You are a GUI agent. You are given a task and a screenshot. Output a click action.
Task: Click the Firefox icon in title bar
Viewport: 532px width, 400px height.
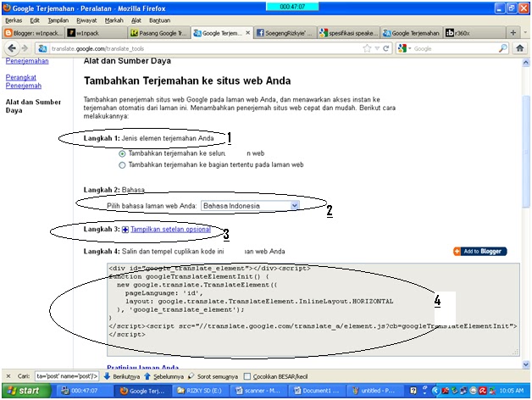coord(6,8)
